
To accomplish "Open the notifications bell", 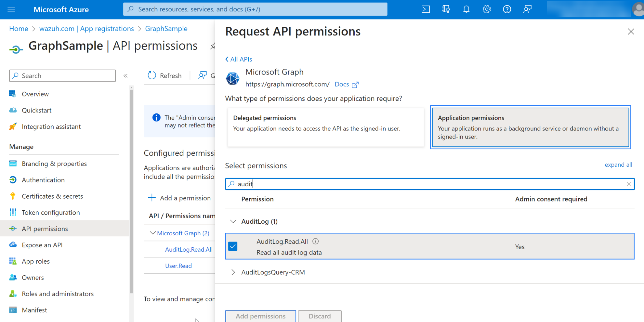I will (x=466, y=9).
